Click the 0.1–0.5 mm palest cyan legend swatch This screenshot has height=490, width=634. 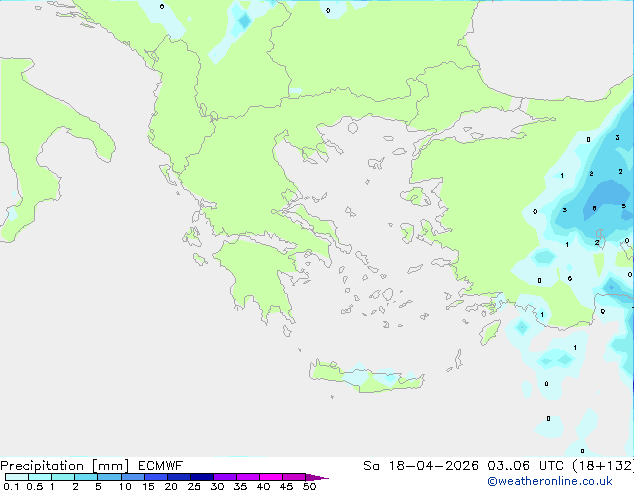click(x=17, y=477)
